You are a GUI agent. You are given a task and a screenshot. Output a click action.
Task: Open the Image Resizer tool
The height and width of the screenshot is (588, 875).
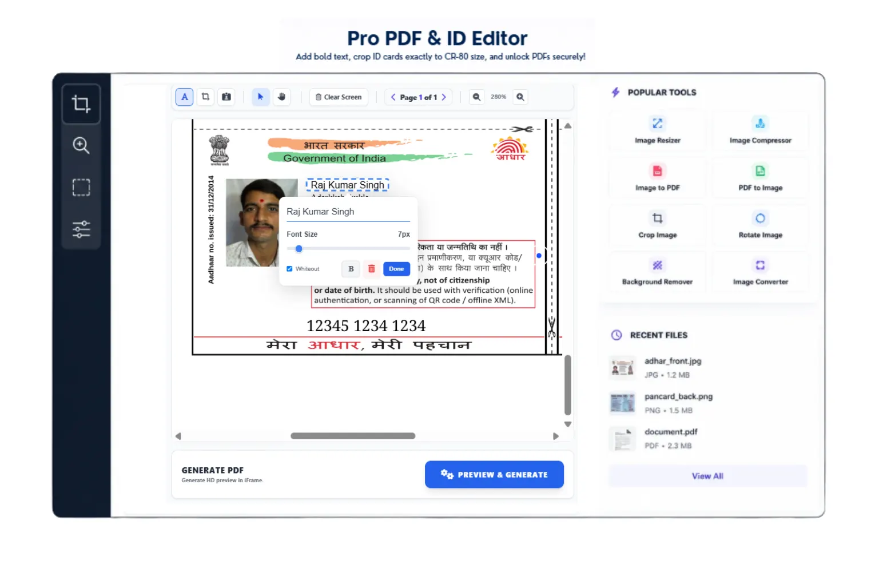657,131
